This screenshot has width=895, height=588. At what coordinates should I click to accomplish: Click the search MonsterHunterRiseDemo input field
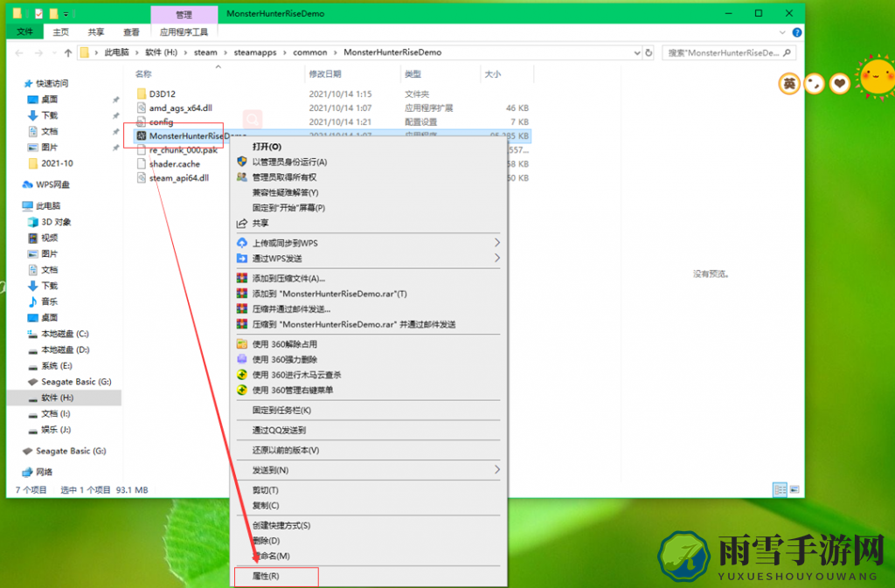(728, 52)
